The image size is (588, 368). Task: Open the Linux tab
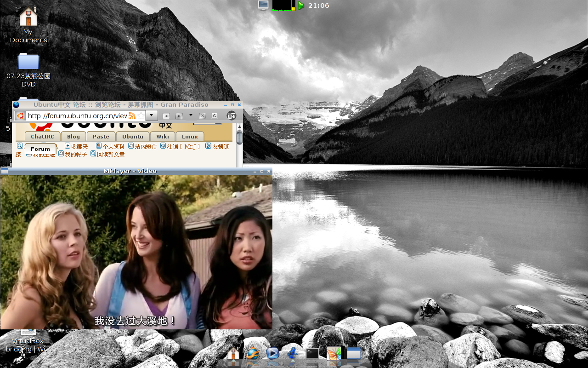pos(190,137)
